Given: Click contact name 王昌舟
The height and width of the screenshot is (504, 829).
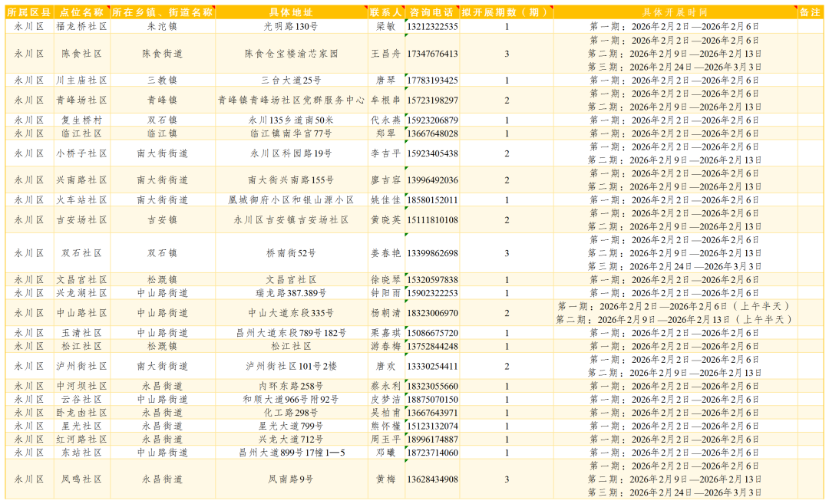Looking at the screenshot, I should pos(386,54).
